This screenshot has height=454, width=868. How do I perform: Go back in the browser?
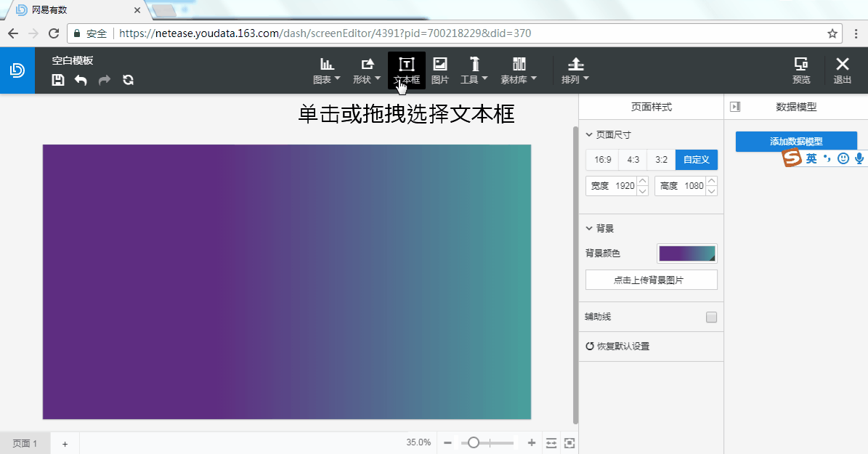click(x=13, y=33)
